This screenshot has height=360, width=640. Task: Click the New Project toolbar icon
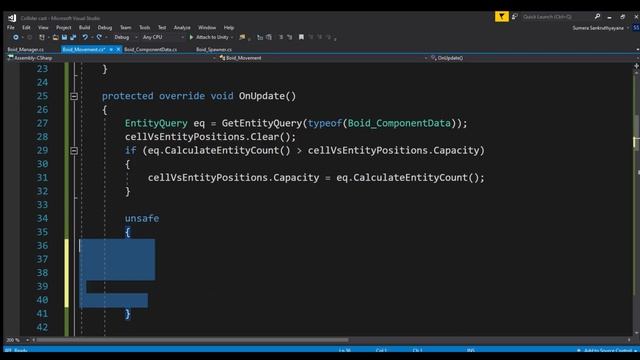(x=42, y=37)
